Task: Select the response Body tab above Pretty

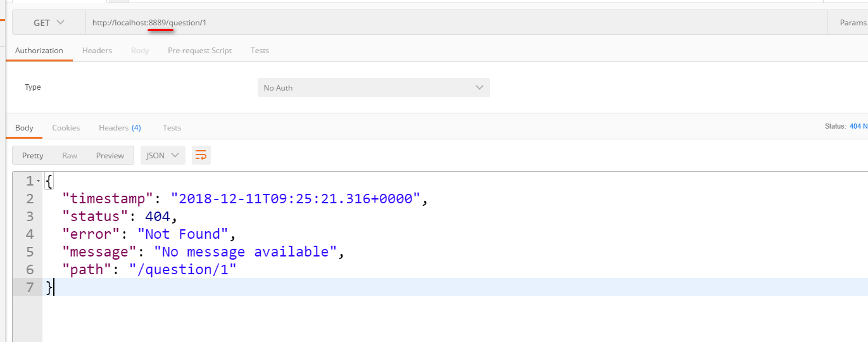Action: tap(24, 128)
